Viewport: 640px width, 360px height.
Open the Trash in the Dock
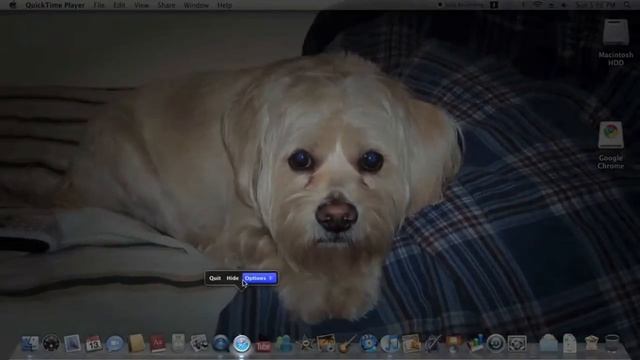[612, 343]
